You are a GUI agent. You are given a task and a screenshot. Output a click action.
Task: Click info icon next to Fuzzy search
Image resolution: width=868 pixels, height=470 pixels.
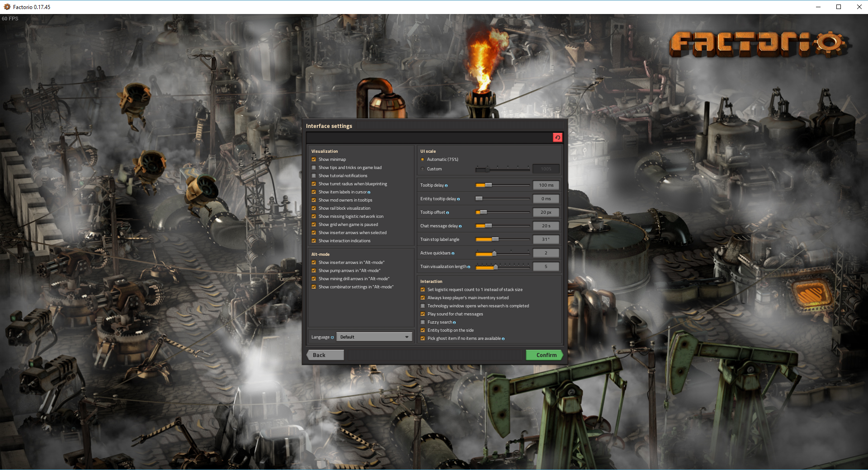pyautogui.click(x=454, y=323)
